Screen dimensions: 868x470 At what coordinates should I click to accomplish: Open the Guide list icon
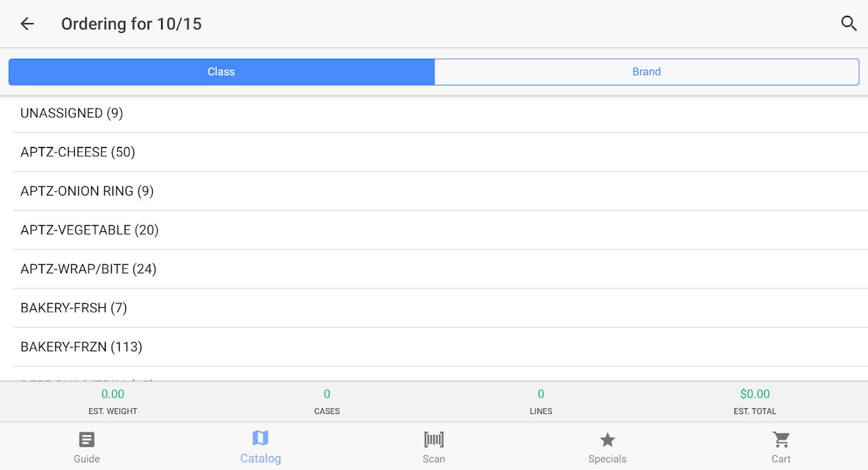86,439
